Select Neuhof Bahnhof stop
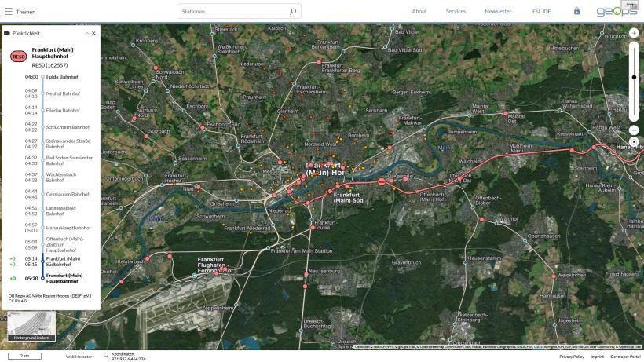 63,93
